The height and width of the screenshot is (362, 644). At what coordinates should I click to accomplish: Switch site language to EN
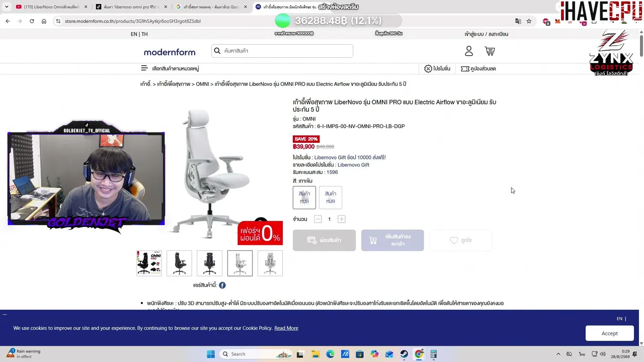[x=134, y=34]
